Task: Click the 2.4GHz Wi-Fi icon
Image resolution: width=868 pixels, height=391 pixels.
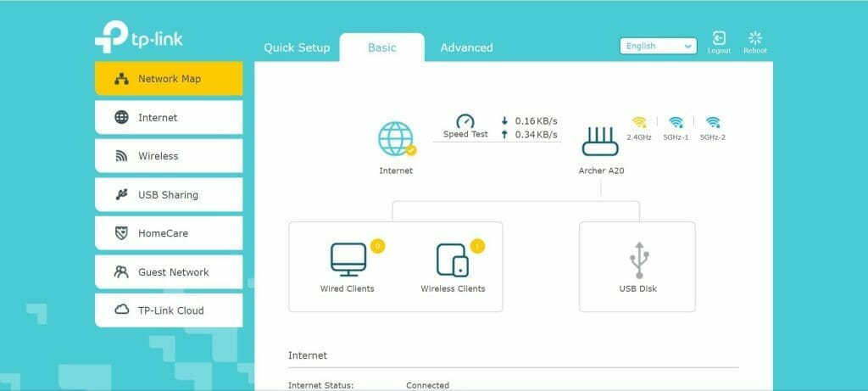Action: click(639, 122)
